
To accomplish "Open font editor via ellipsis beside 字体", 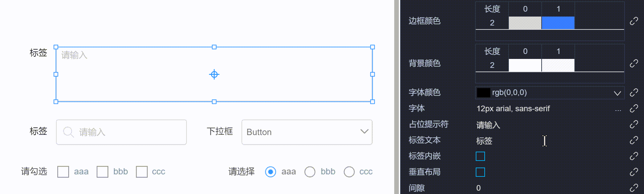I will click(618, 109).
